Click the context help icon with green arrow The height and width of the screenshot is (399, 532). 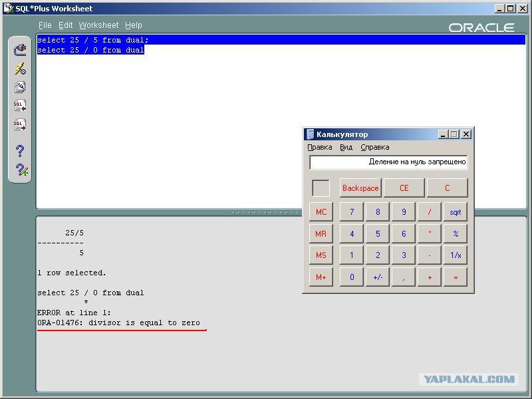(x=22, y=170)
